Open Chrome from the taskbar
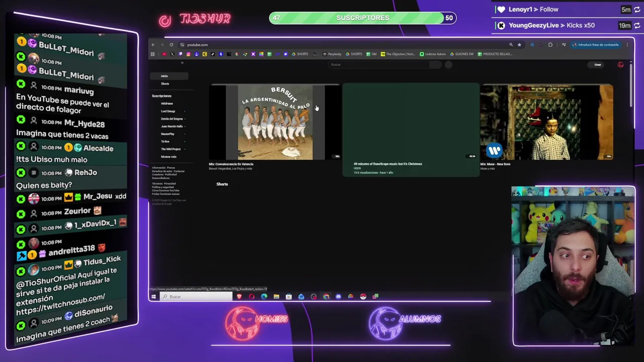 (x=326, y=297)
